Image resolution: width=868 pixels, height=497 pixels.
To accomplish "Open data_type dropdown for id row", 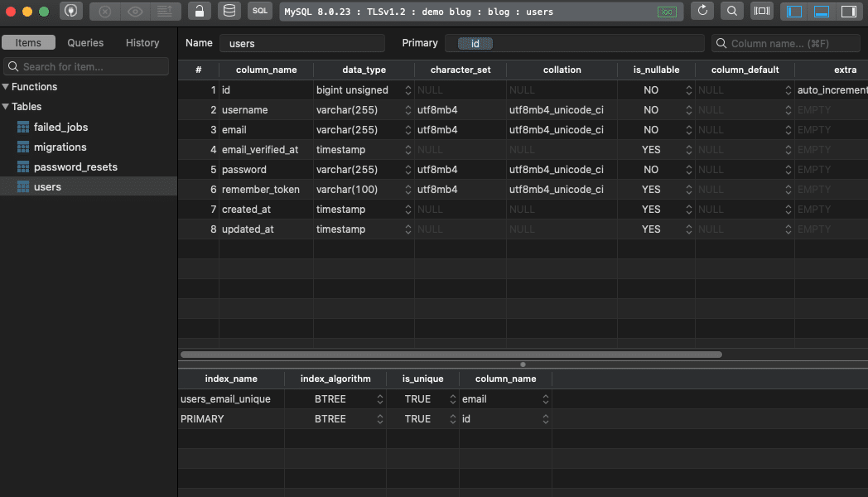I will pyautogui.click(x=408, y=89).
